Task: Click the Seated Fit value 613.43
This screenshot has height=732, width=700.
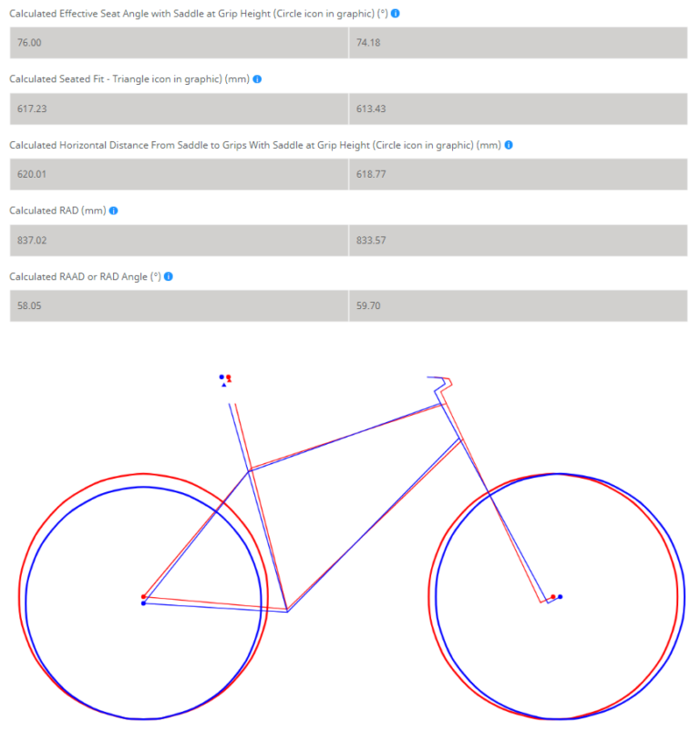Action: [516, 107]
